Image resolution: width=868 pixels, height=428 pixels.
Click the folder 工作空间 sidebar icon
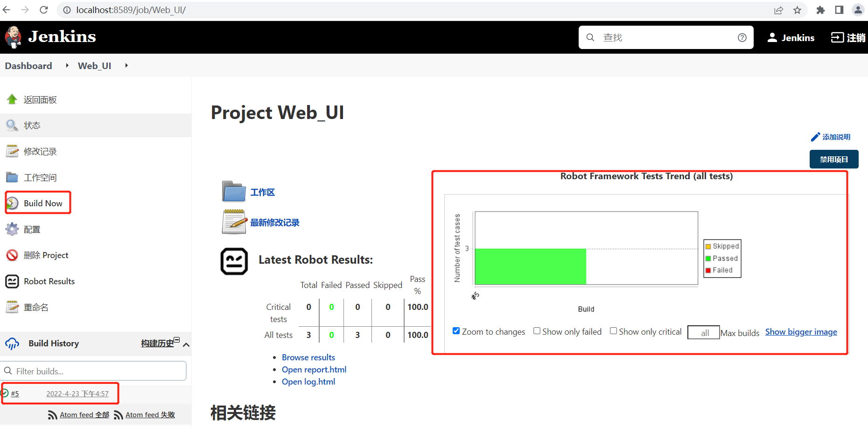(12, 177)
